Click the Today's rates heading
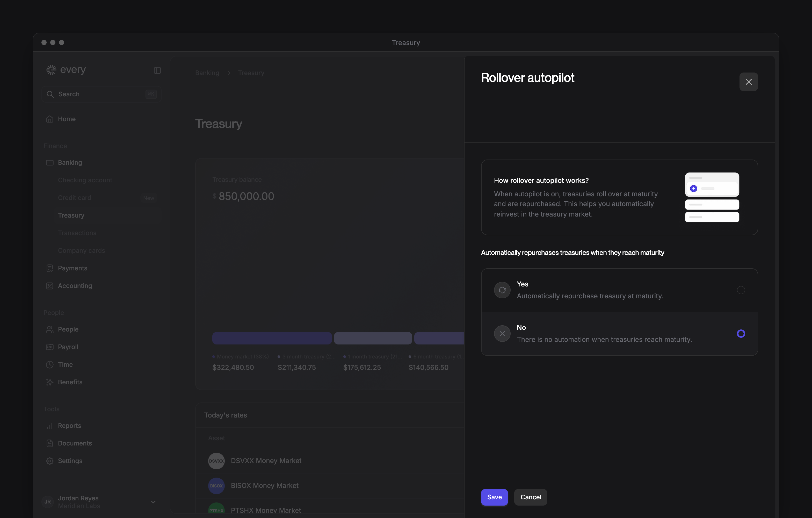Viewport: 812px width, 518px height. [x=226, y=415]
